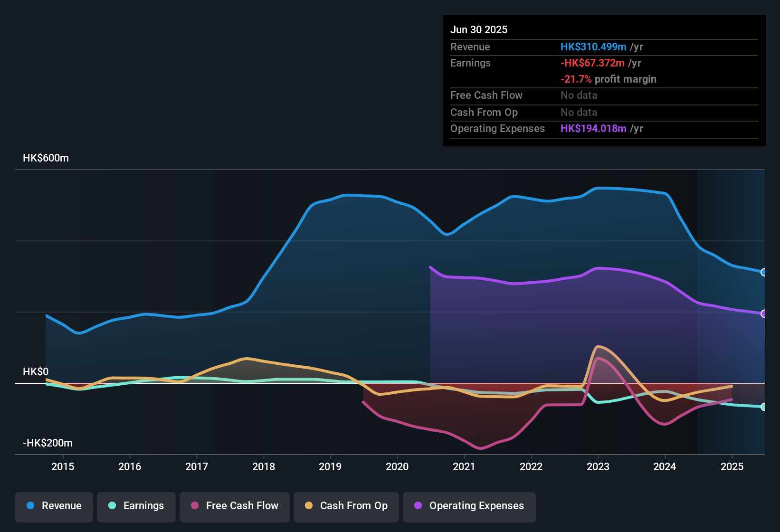Select the Revenue endpoint marker on the chart
This screenshot has width=780, height=532.
pyautogui.click(x=763, y=272)
